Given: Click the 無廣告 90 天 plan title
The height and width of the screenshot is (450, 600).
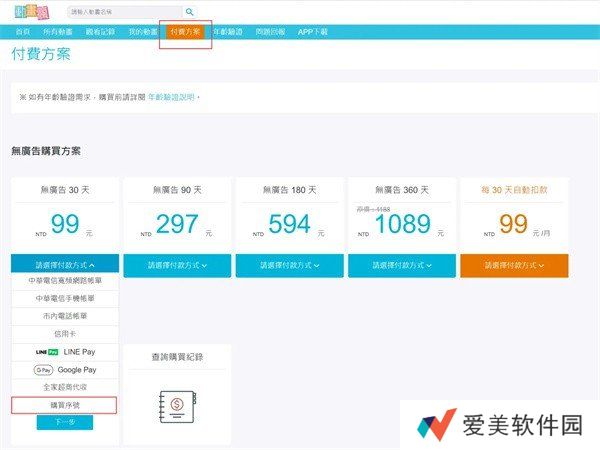Looking at the screenshot, I should click(177, 190).
